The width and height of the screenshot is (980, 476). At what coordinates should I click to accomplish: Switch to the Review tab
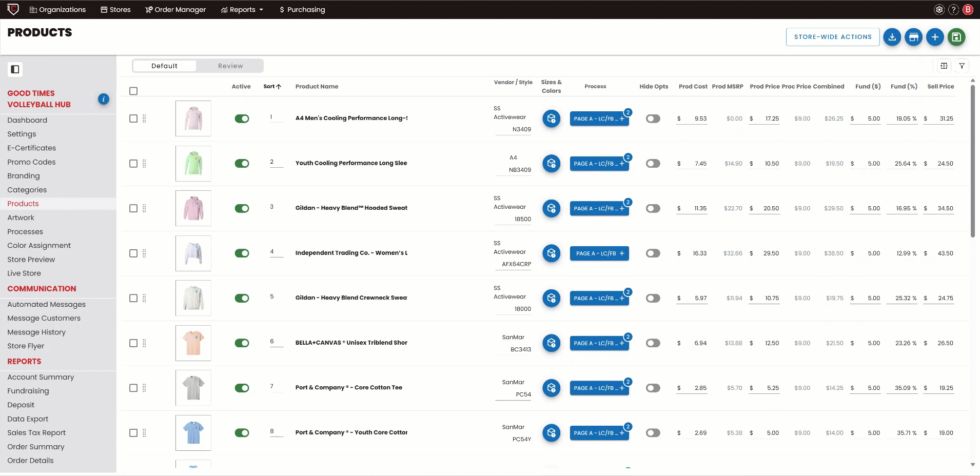[x=230, y=66]
